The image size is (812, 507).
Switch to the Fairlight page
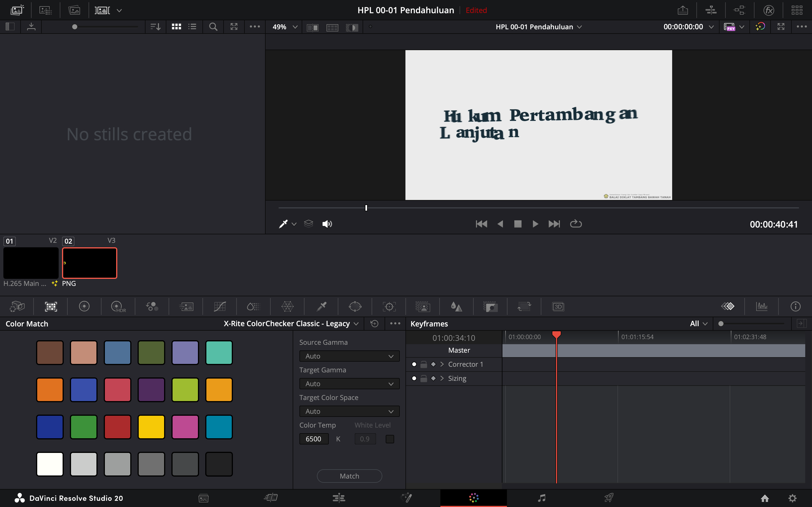click(x=541, y=498)
